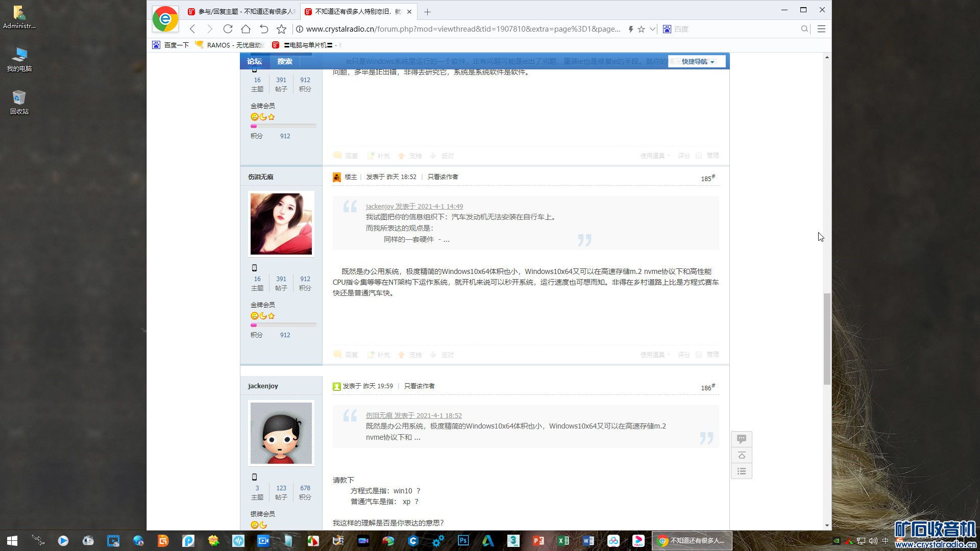Open the 回收站 recycle bin desktop icon

tap(19, 102)
